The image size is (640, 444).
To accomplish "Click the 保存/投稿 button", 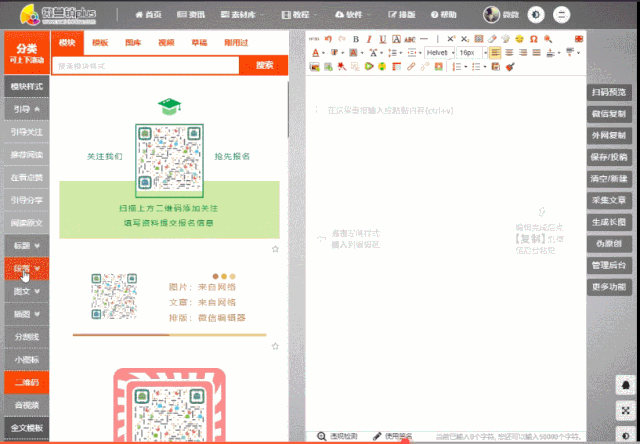I will [x=609, y=157].
